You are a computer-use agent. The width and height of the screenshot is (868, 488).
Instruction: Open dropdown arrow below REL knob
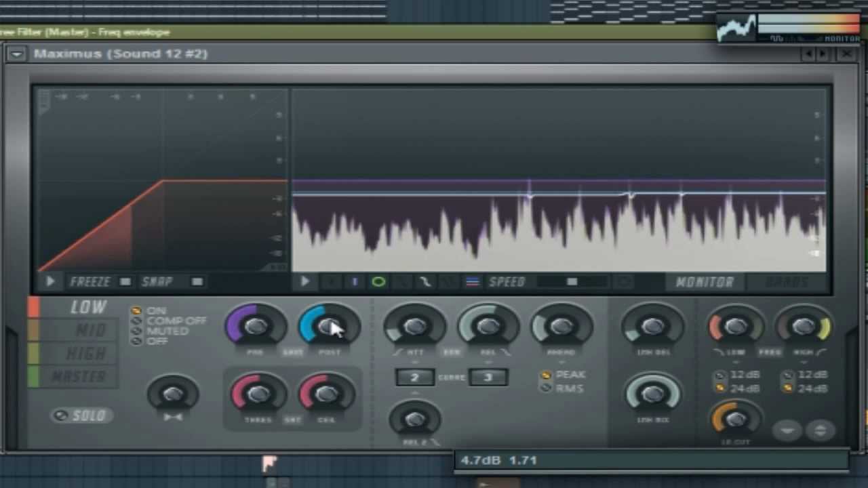(x=488, y=363)
